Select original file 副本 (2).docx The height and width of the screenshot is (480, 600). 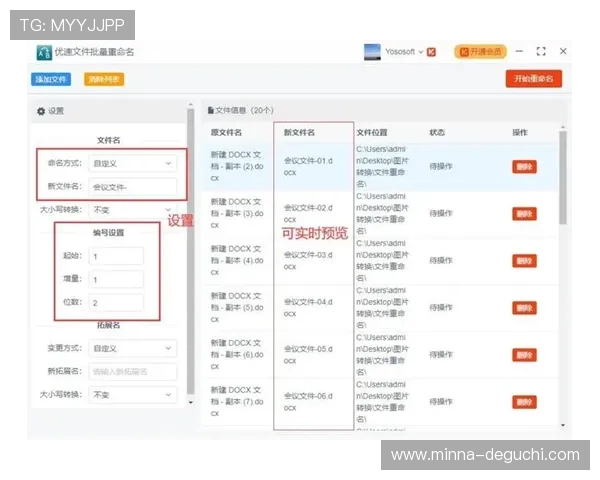pos(237,167)
